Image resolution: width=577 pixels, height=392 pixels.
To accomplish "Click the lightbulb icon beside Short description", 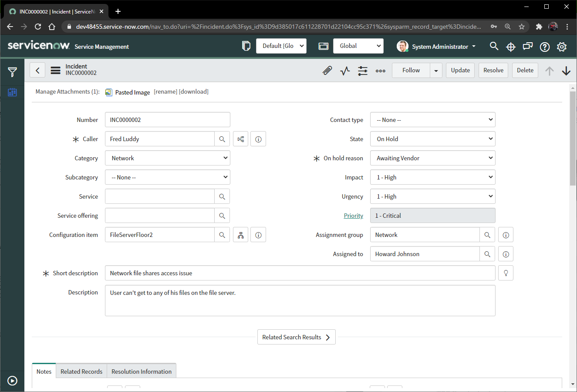I will tap(505, 273).
